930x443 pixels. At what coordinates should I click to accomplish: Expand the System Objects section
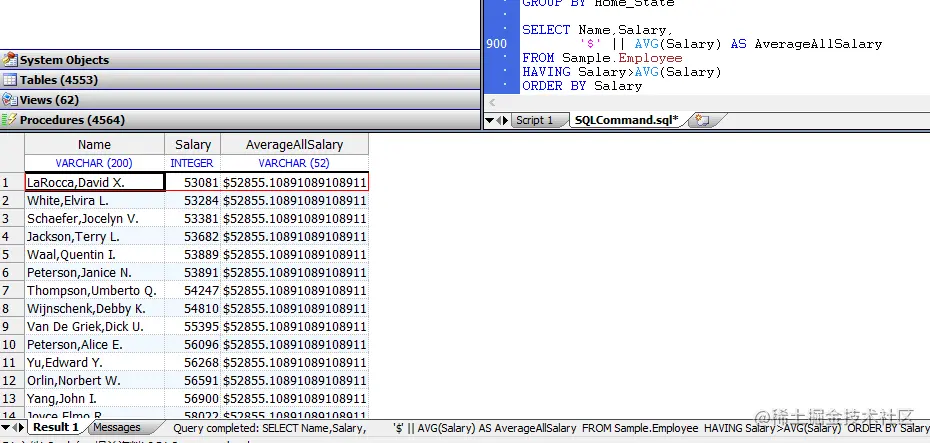point(240,60)
